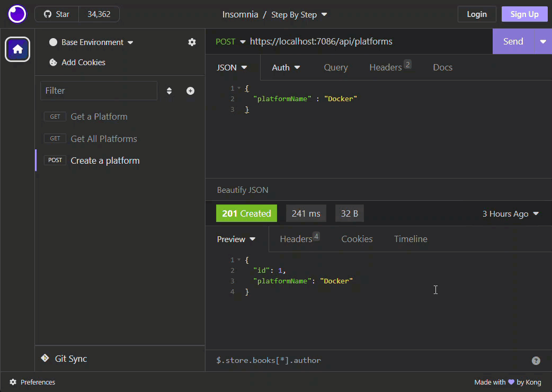Collapse response JSON line 1 fold arrow
Viewport: 552px width, 392px height.
click(239, 260)
